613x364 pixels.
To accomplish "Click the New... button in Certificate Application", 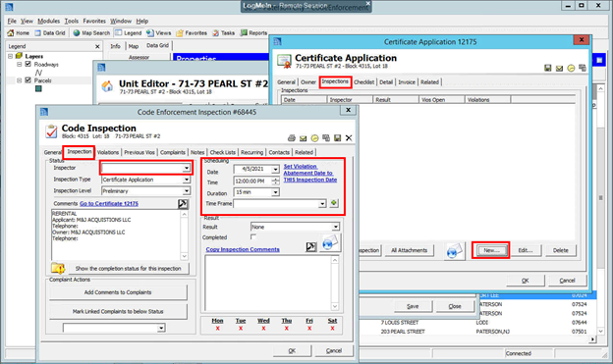I will click(491, 250).
